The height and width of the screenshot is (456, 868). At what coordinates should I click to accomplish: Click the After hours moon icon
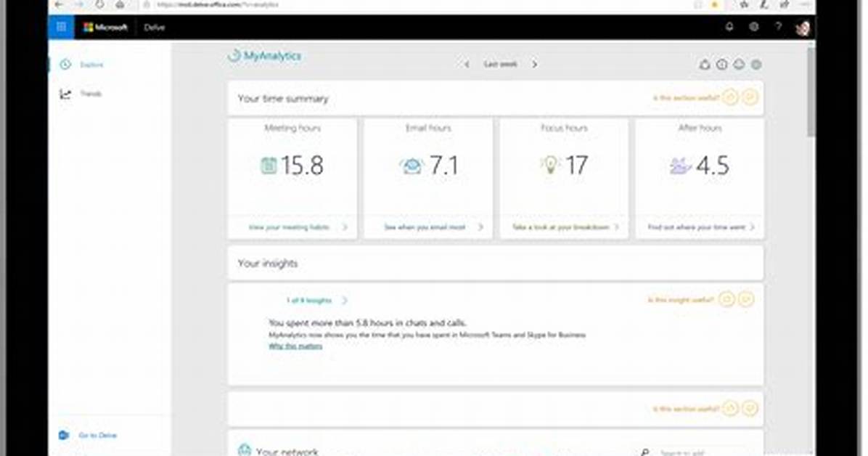pos(680,166)
